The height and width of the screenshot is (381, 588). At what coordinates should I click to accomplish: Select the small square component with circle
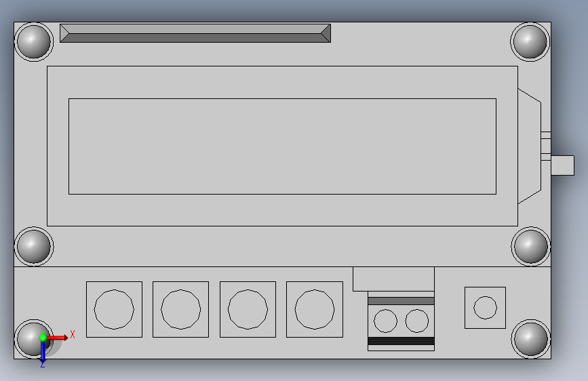click(485, 308)
